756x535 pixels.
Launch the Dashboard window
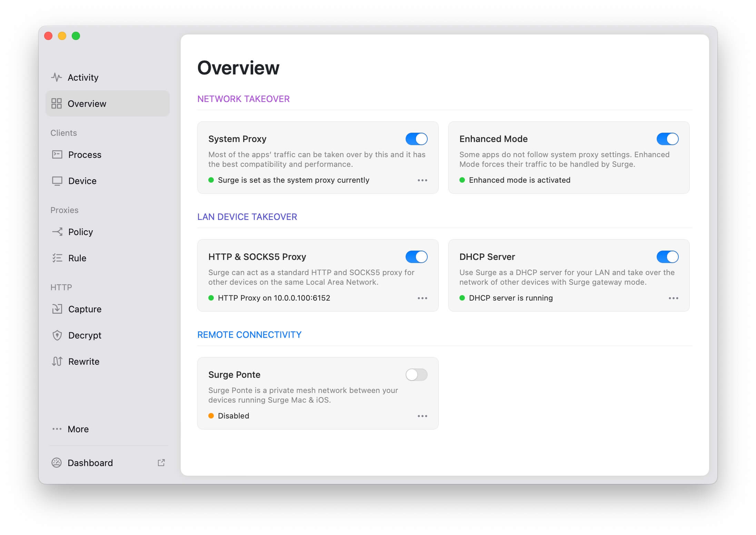(x=108, y=463)
